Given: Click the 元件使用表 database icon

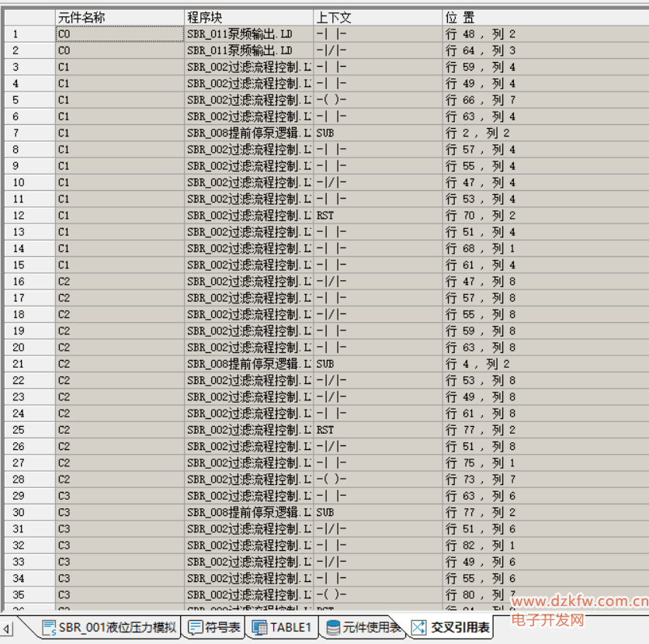Looking at the screenshot, I should pos(333,628).
